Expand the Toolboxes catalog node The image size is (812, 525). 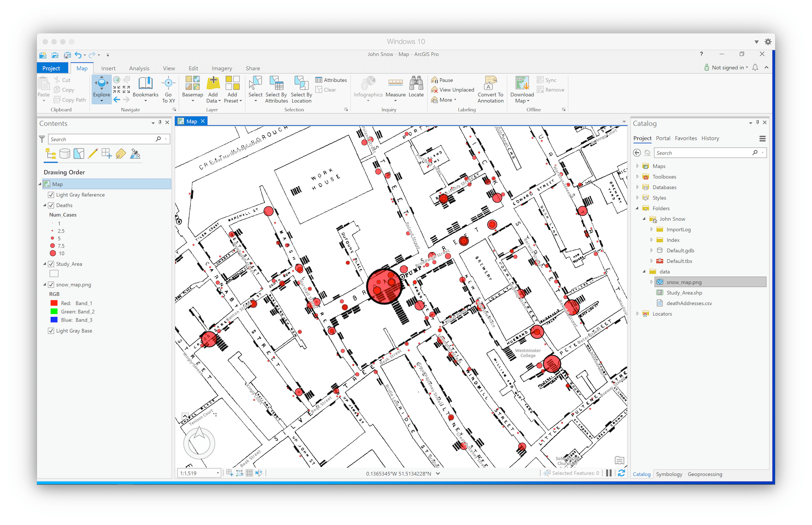(638, 177)
